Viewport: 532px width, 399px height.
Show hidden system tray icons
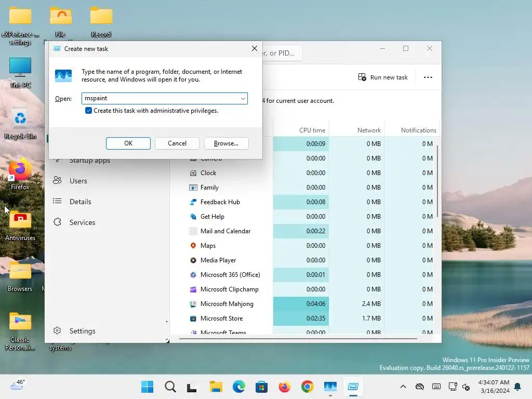pyautogui.click(x=403, y=387)
